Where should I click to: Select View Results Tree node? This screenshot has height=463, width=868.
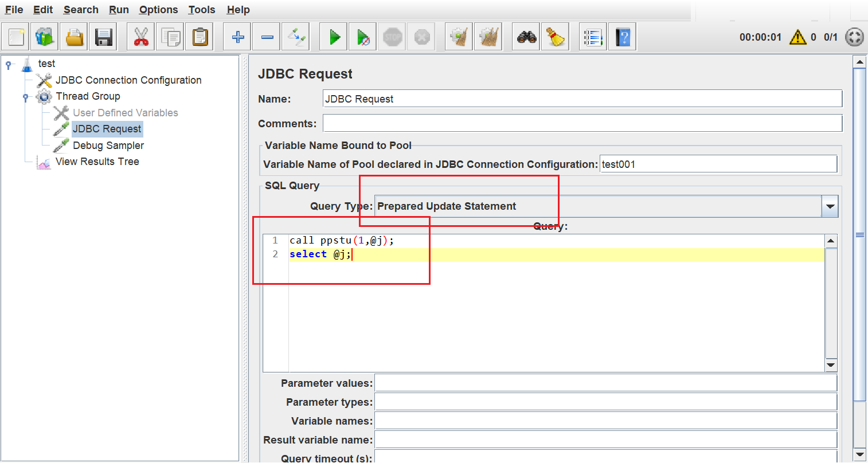pos(97,162)
